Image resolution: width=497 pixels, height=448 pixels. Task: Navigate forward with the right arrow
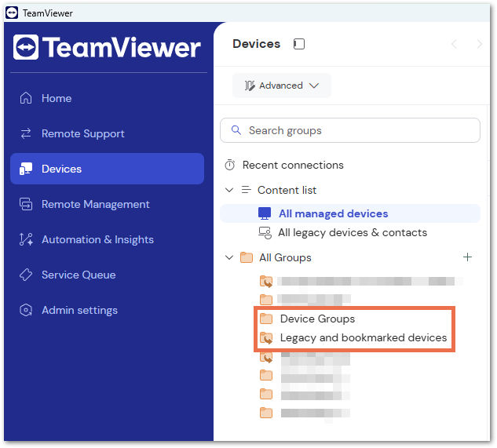(x=480, y=44)
